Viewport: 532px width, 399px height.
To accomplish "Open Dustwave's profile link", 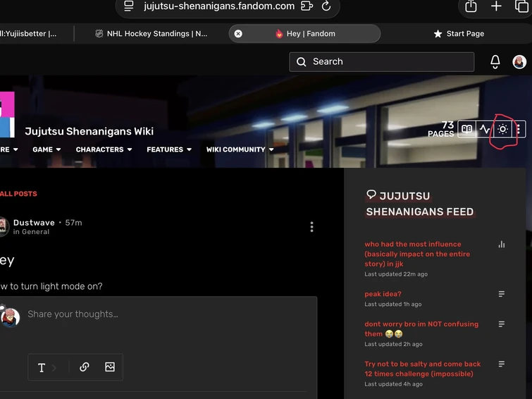I will click(x=34, y=223).
